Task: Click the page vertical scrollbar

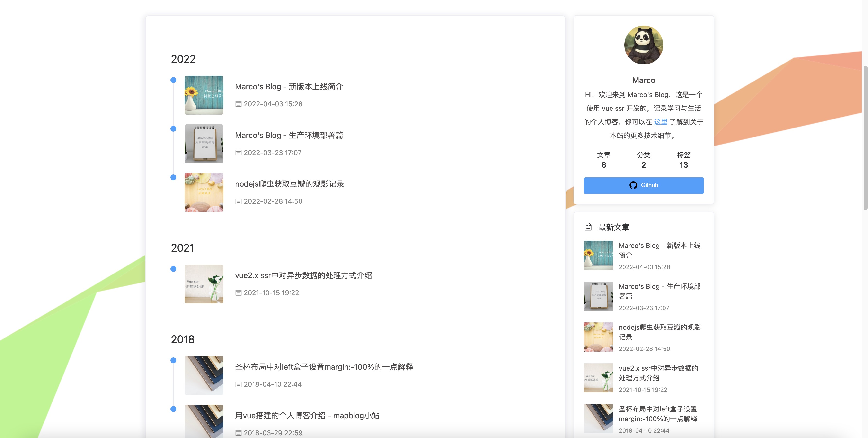Action: (x=865, y=138)
